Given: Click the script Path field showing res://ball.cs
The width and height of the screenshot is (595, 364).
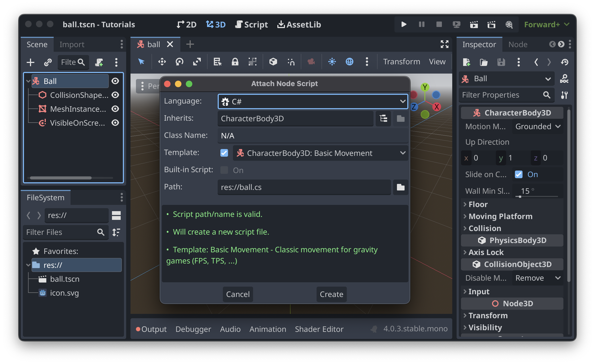Looking at the screenshot, I should pyautogui.click(x=304, y=187).
